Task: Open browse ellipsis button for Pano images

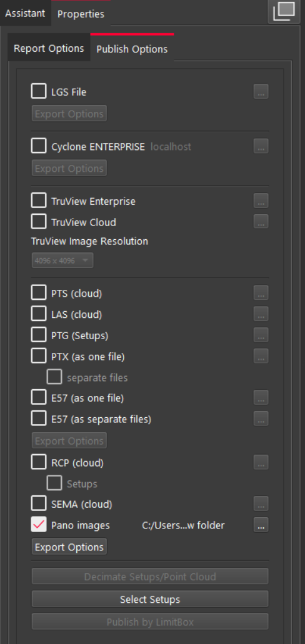Action: point(261,525)
